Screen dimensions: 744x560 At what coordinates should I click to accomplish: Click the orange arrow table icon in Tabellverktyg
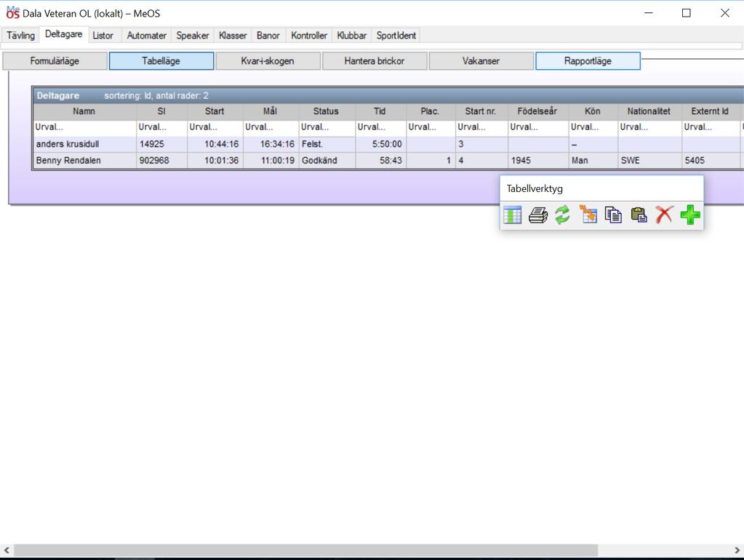point(588,215)
